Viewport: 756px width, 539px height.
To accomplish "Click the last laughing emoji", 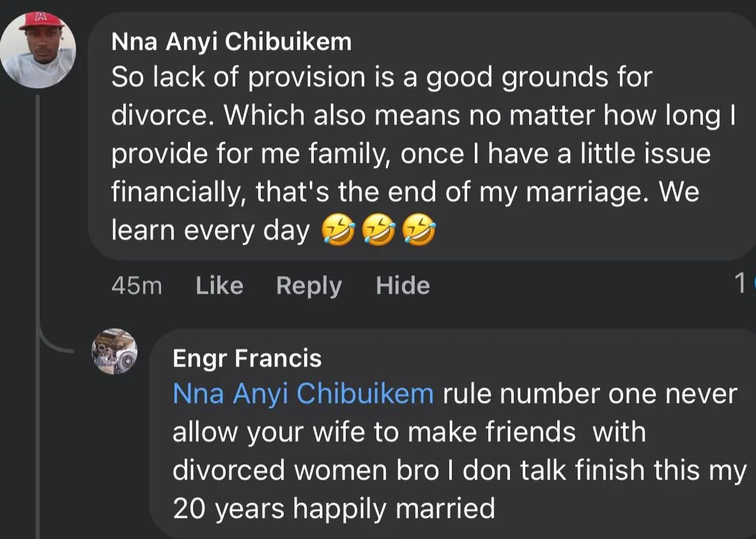I will coord(419,231).
